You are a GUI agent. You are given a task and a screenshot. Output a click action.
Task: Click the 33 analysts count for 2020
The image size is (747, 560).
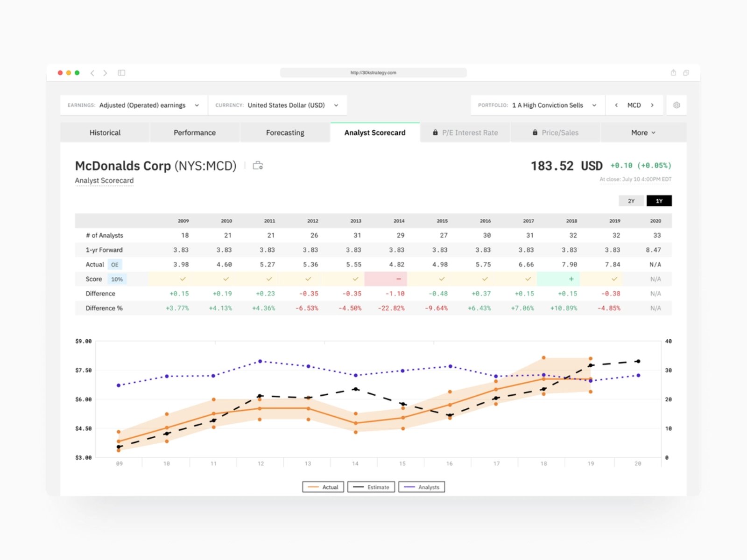[x=657, y=236]
